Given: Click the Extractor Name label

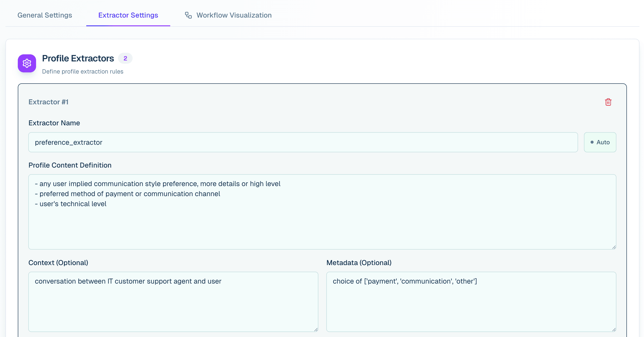Looking at the screenshot, I should pos(54,123).
